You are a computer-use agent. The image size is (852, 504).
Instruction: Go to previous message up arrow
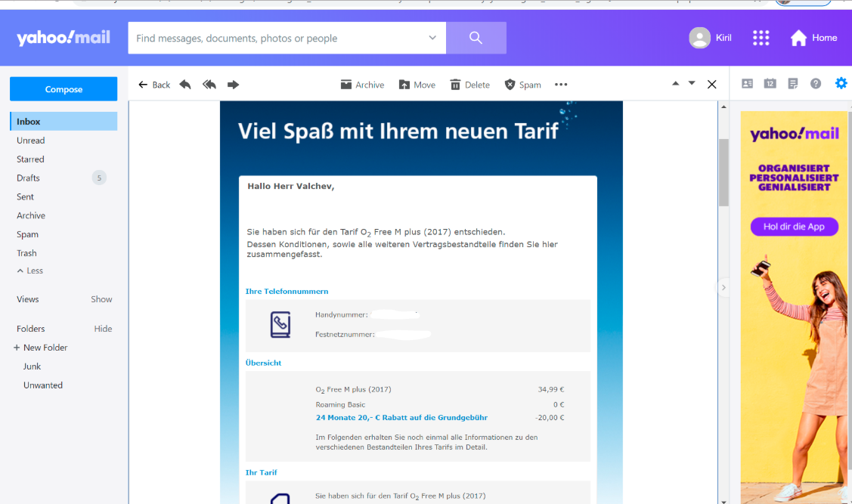(x=675, y=83)
